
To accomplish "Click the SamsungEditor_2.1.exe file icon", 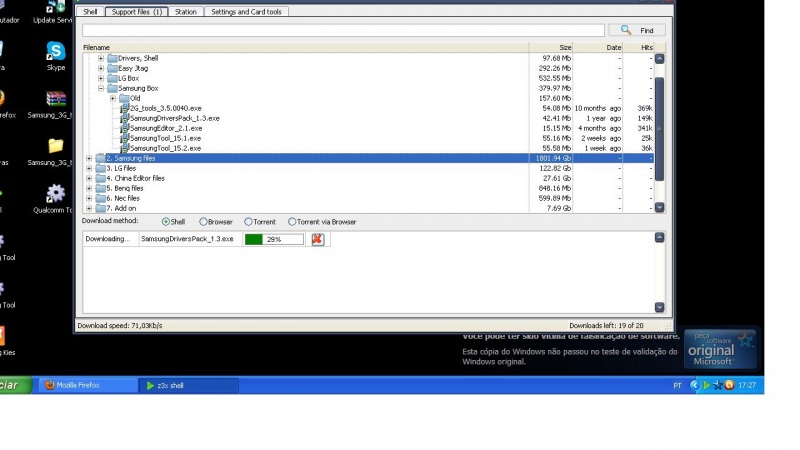I will point(124,128).
